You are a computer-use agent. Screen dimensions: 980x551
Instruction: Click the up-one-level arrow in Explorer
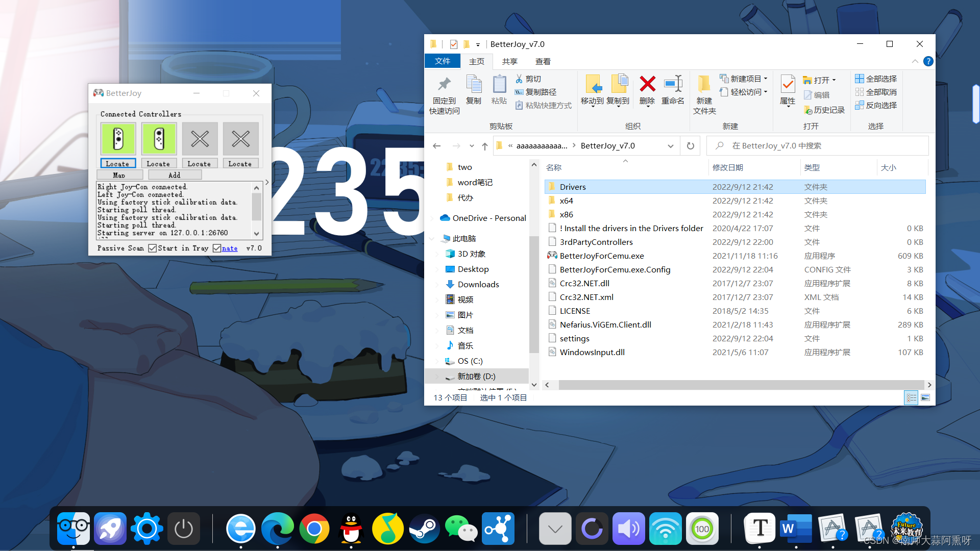[x=484, y=146]
